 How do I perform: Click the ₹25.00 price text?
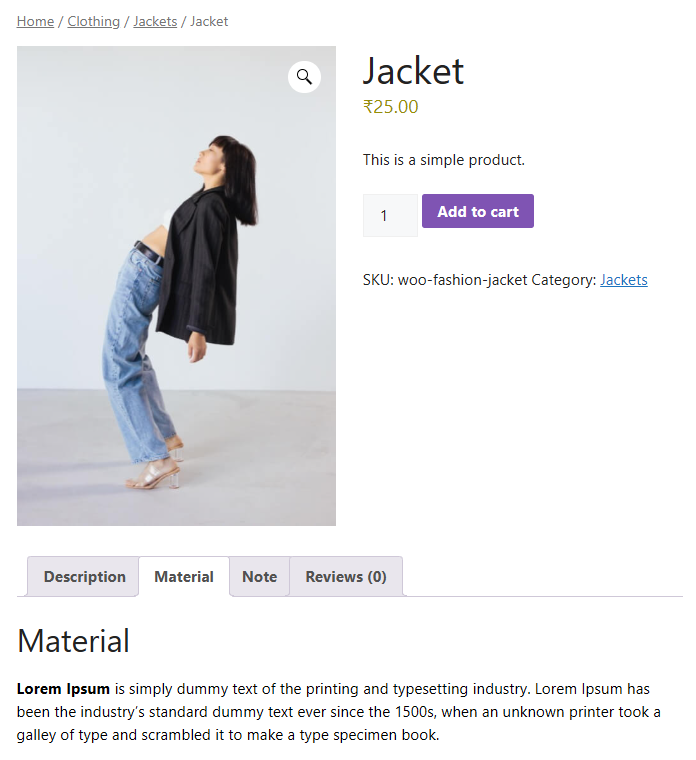(391, 107)
